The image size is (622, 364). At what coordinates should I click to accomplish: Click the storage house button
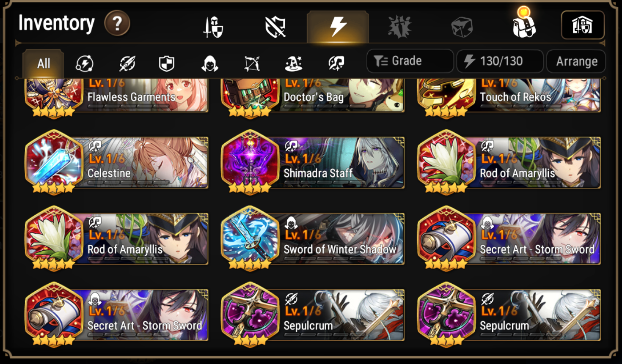(x=583, y=25)
